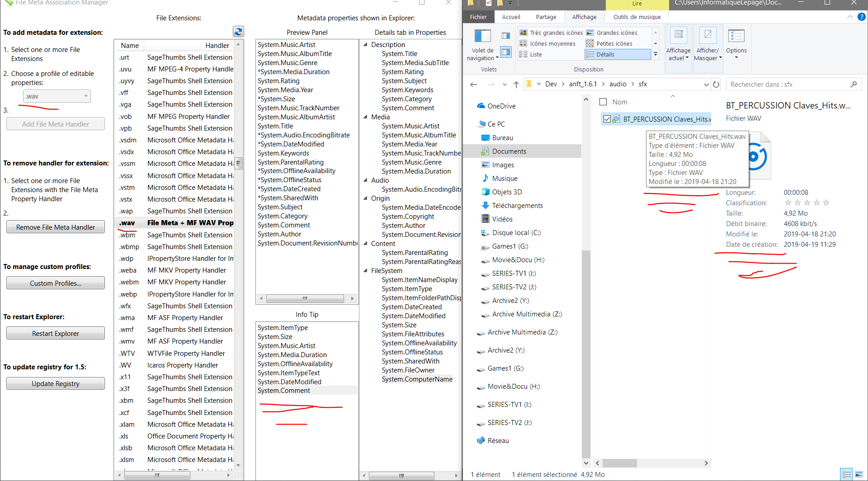This screenshot has width=868, height=481.
Task: Switch to the Accueil tab
Action: point(511,17)
